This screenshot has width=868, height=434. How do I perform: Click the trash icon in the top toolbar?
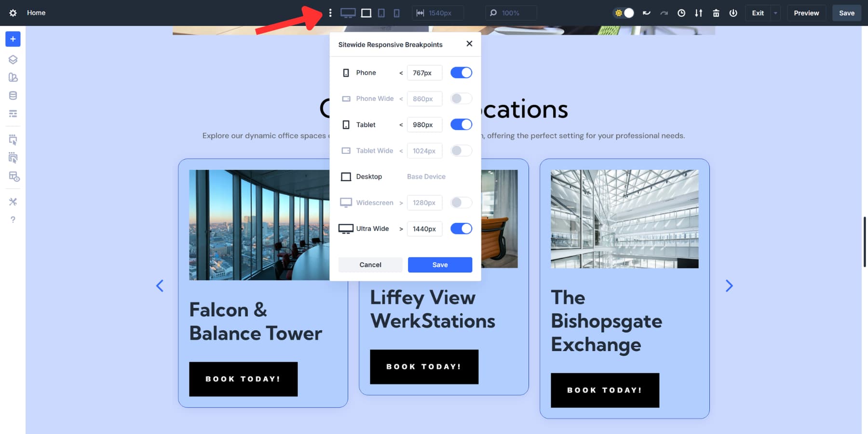point(716,13)
